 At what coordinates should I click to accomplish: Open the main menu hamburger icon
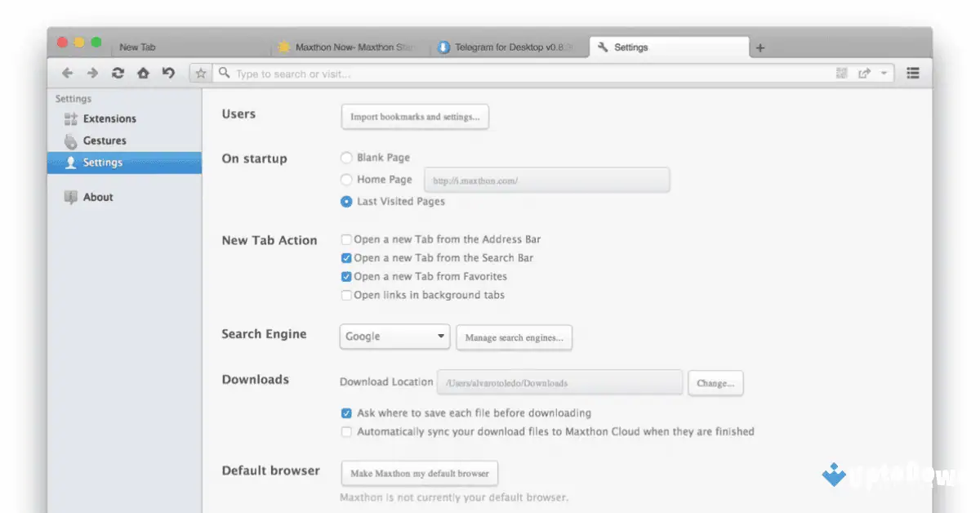pyautogui.click(x=912, y=73)
